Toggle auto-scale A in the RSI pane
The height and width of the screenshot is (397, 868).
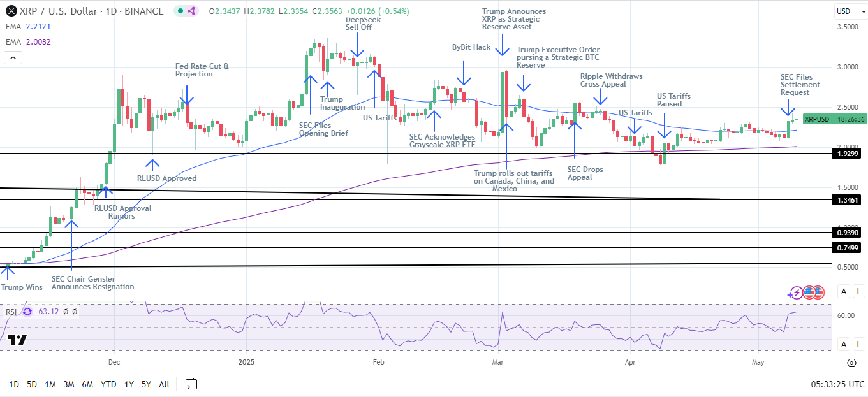click(844, 344)
